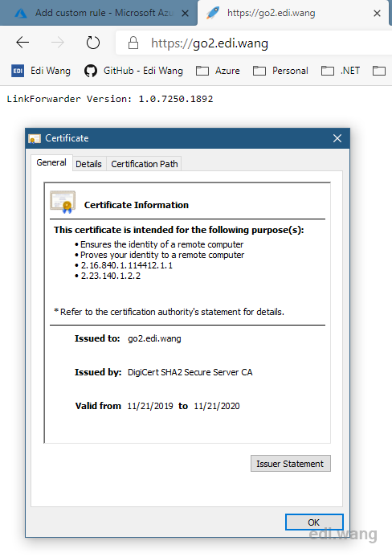Open the Azure bookmarks folder
Image resolution: width=392 pixels, height=557 pixels.
point(218,71)
